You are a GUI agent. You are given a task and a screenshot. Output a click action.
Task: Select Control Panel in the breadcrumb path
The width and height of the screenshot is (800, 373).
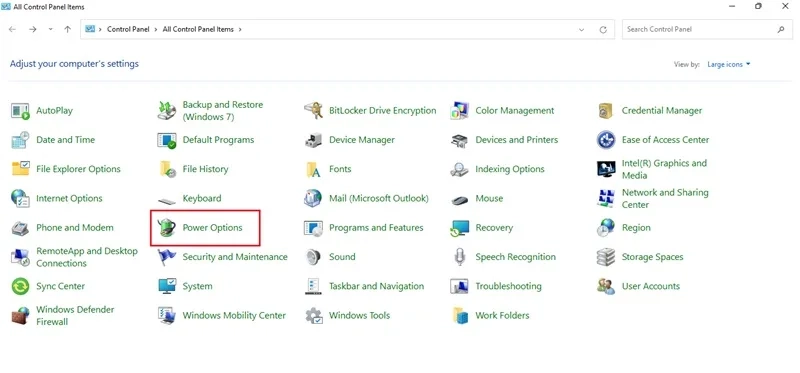click(x=128, y=30)
